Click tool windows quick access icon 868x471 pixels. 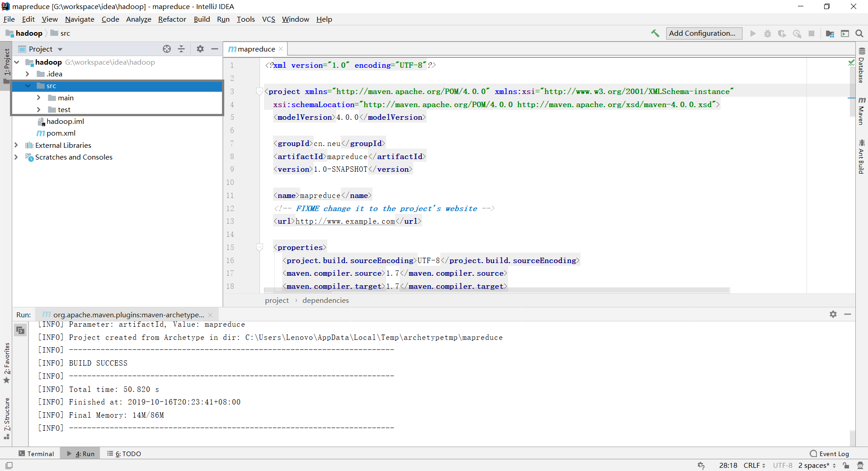coord(9,465)
